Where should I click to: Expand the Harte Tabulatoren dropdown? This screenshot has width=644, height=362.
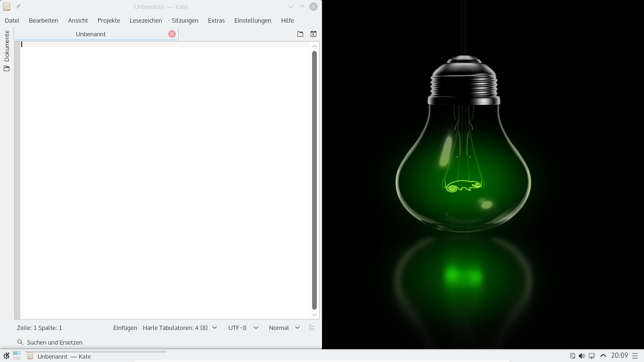click(180, 328)
